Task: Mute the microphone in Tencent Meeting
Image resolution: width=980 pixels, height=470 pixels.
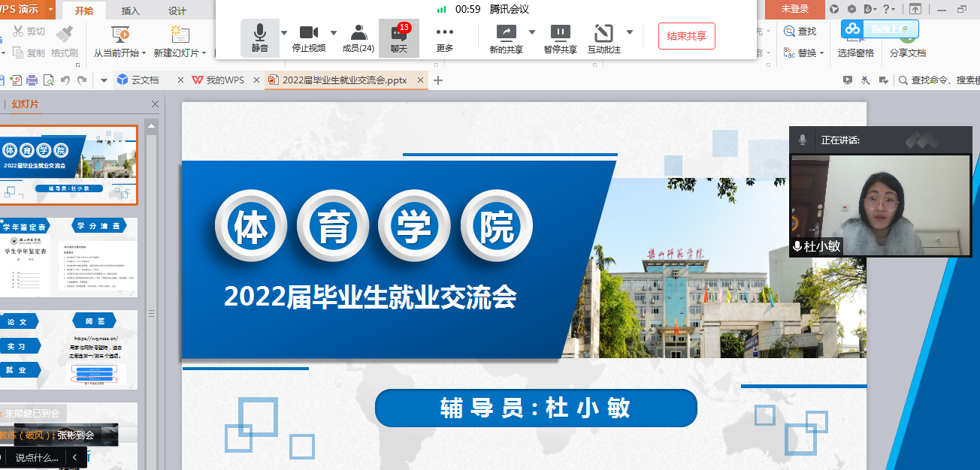Action: 259,38
